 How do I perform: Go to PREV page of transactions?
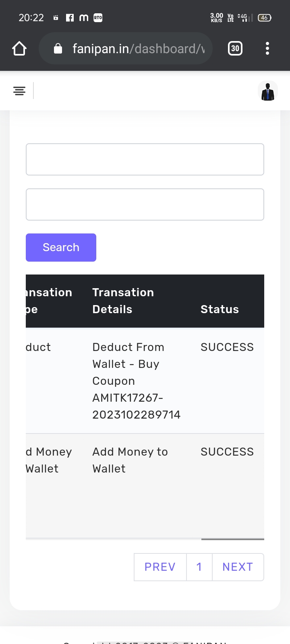[x=160, y=567]
